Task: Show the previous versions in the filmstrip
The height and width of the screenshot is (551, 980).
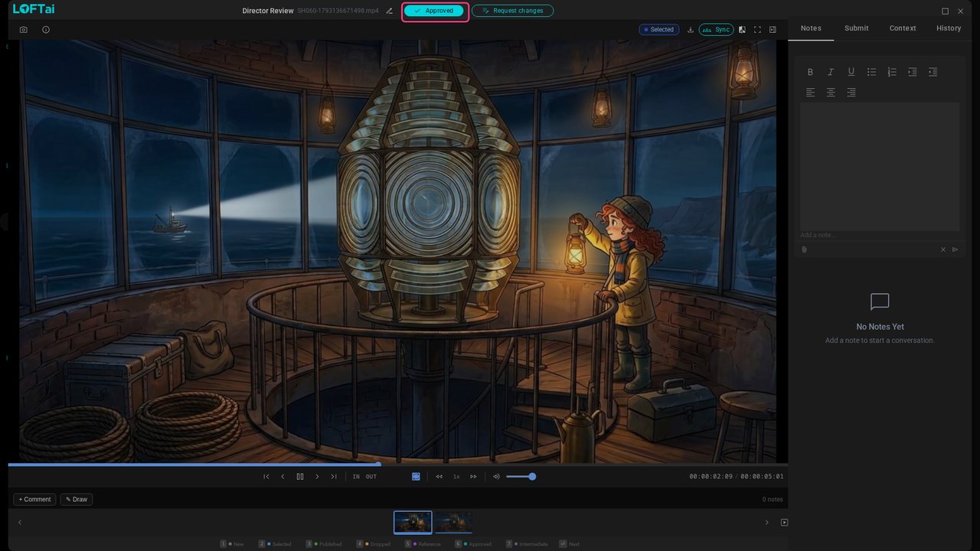Action: (20, 523)
